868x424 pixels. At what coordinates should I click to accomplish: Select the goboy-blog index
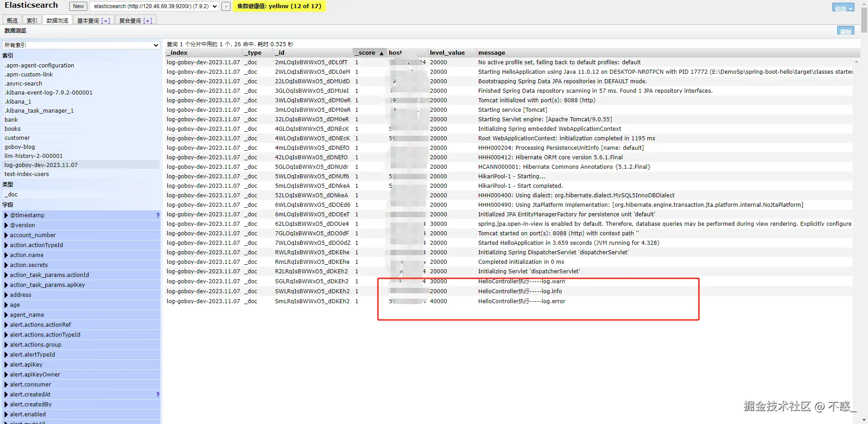click(20, 147)
